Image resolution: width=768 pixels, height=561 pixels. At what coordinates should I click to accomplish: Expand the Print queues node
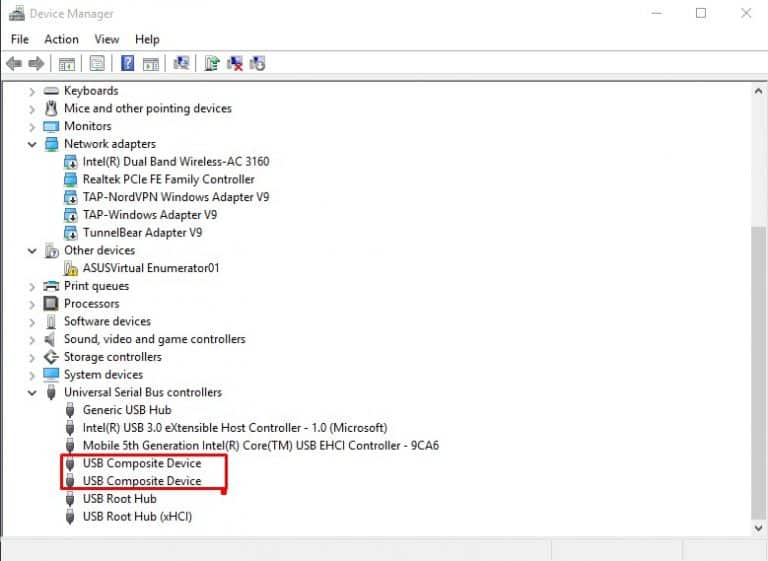[x=32, y=286]
